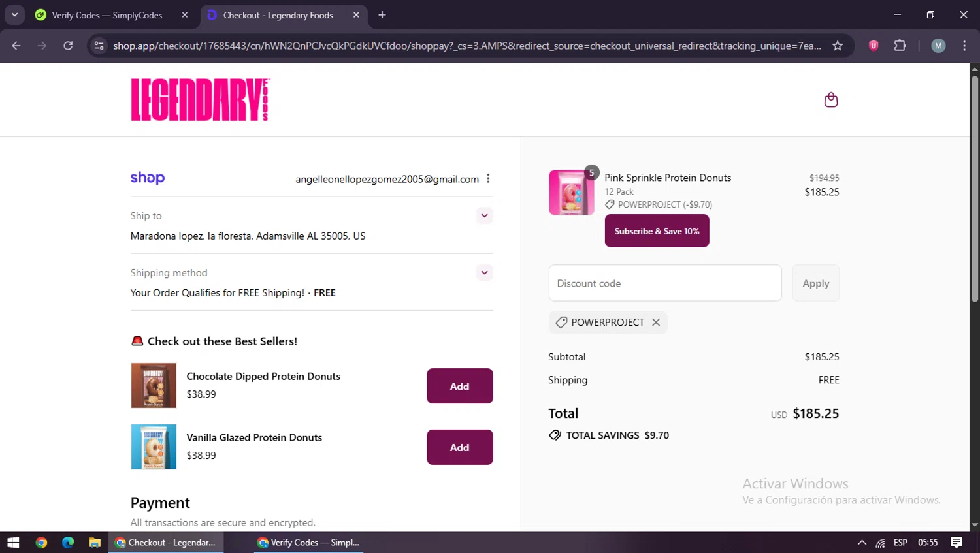The height and width of the screenshot is (553, 980).
Task: Click the Pink Sprinkle Donuts product thumbnail
Action: [572, 193]
